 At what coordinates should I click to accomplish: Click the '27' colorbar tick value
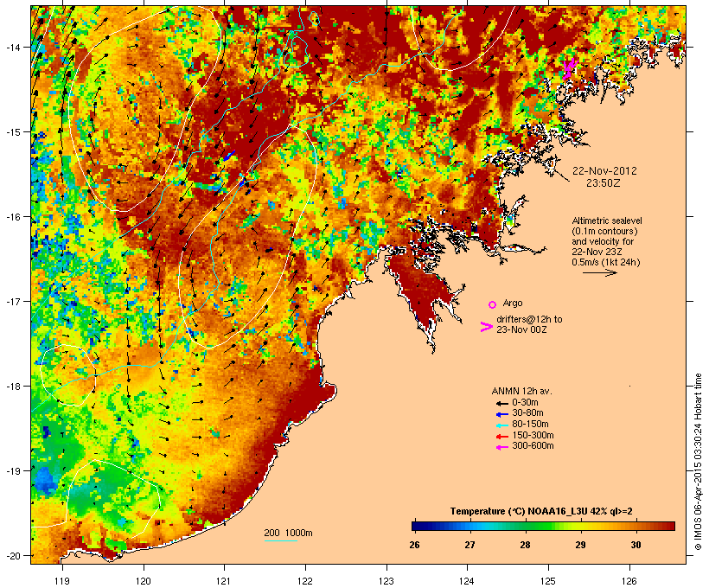click(x=469, y=545)
